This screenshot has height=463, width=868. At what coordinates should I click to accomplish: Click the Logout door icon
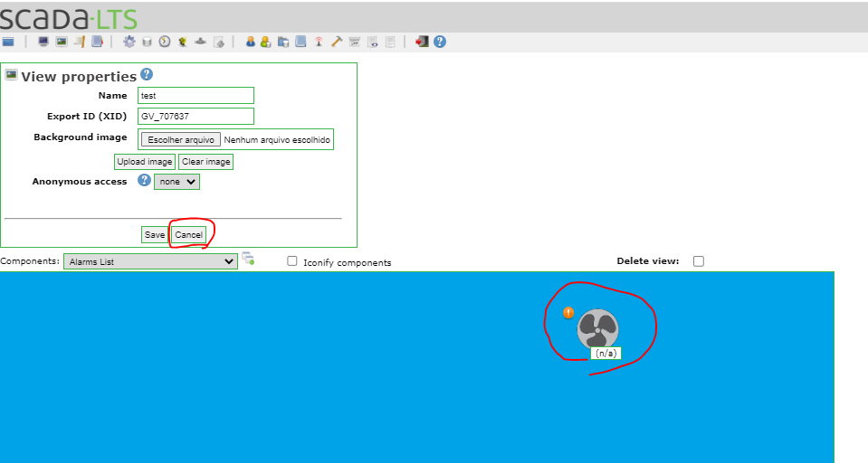click(x=422, y=42)
